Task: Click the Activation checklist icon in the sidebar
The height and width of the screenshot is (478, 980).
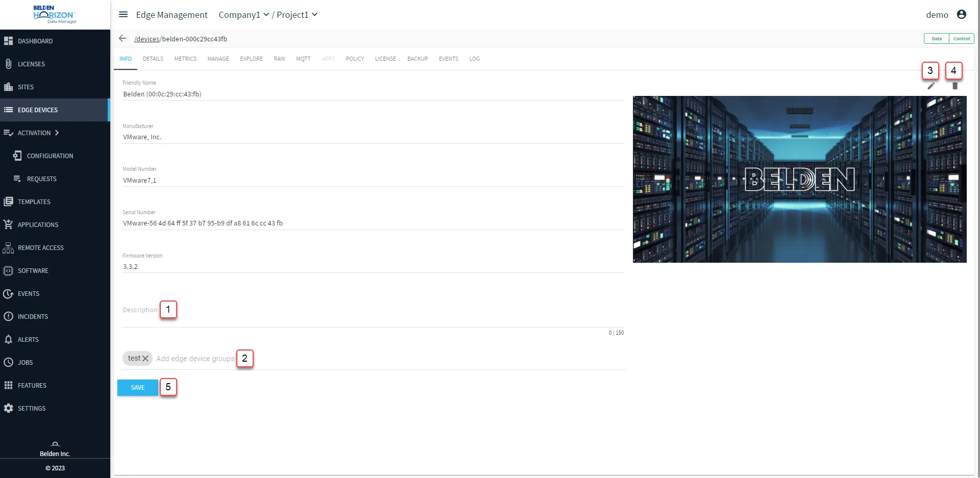Action: (8, 133)
